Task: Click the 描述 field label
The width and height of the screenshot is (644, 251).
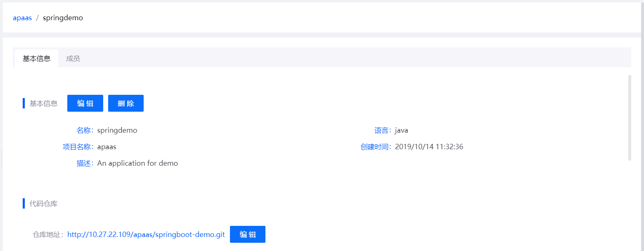Action: (85, 163)
